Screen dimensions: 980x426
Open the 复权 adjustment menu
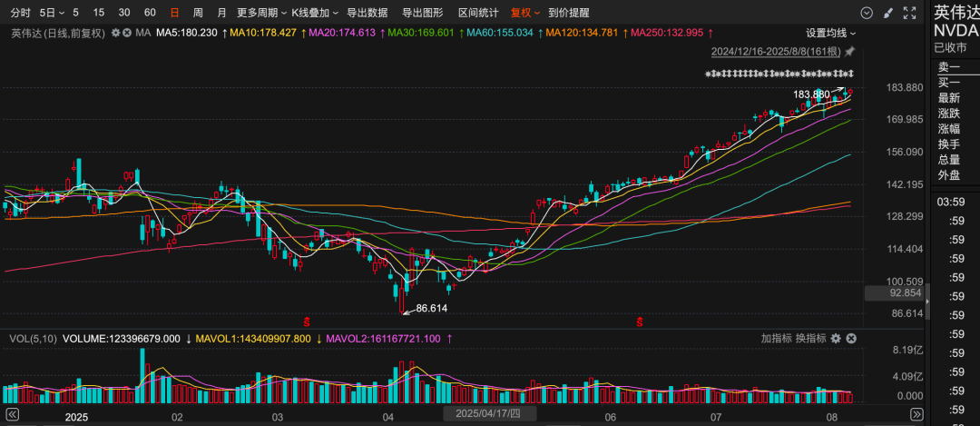(x=524, y=13)
